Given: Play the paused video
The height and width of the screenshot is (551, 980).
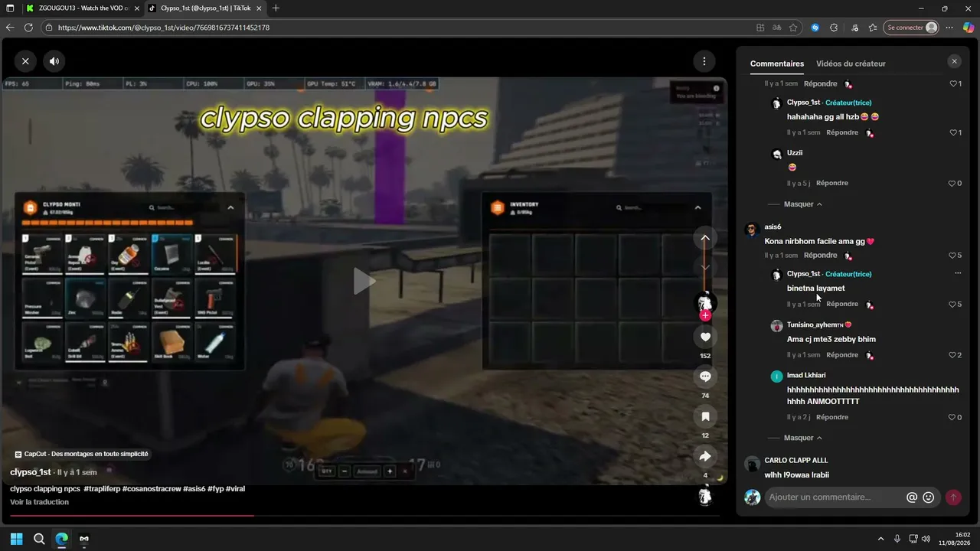Looking at the screenshot, I should point(364,281).
